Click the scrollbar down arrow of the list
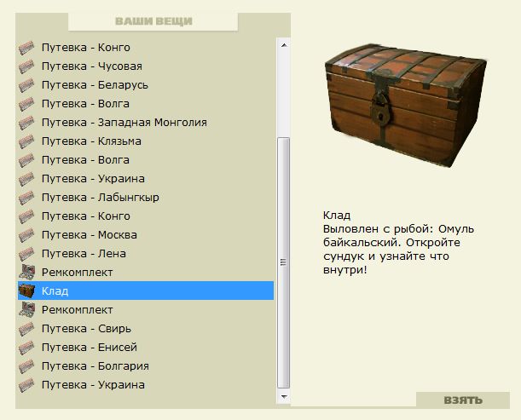The height and width of the screenshot is (420, 521). pos(284,396)
